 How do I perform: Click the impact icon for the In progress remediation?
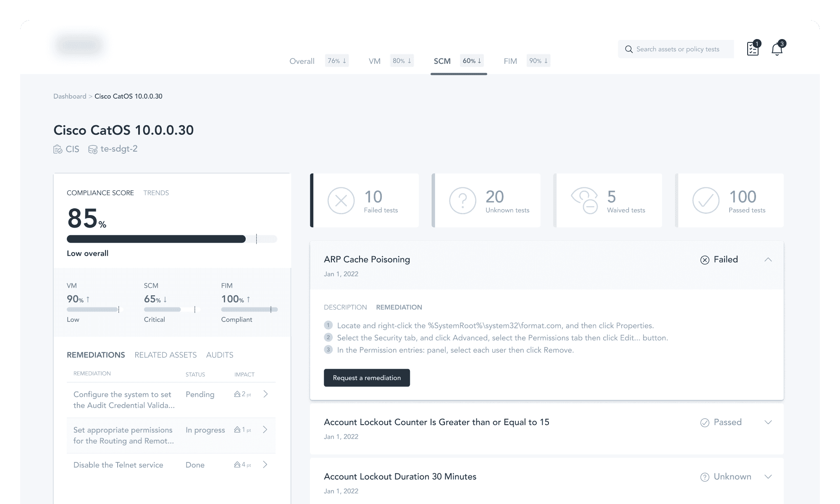[x=237, y=430]
